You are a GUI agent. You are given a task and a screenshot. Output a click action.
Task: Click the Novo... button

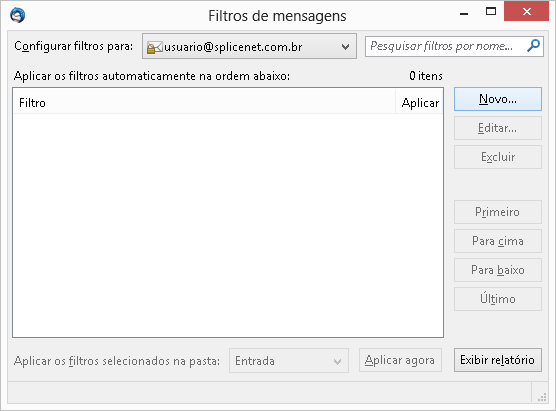[498, 99]
